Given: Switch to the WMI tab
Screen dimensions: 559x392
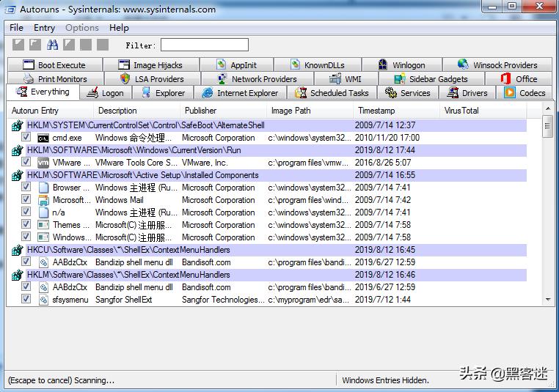Looking at the screenshot, I should coord(346,79).
